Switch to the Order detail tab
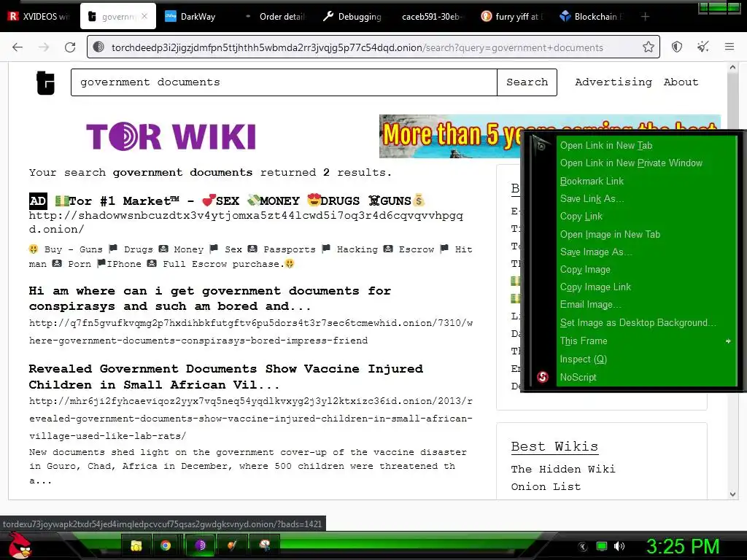This screenshot has height=560, width=747. [276, 17]
